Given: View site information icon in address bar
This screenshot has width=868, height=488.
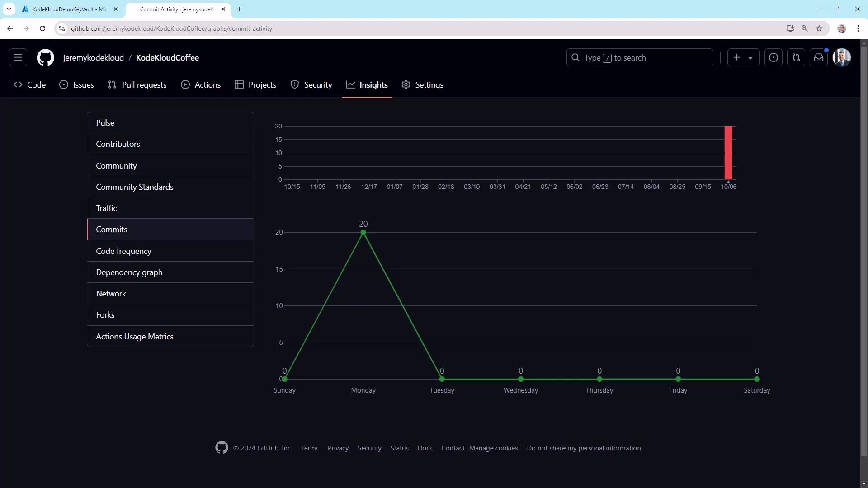Looking at the screenshot, I should coord(62,28).
